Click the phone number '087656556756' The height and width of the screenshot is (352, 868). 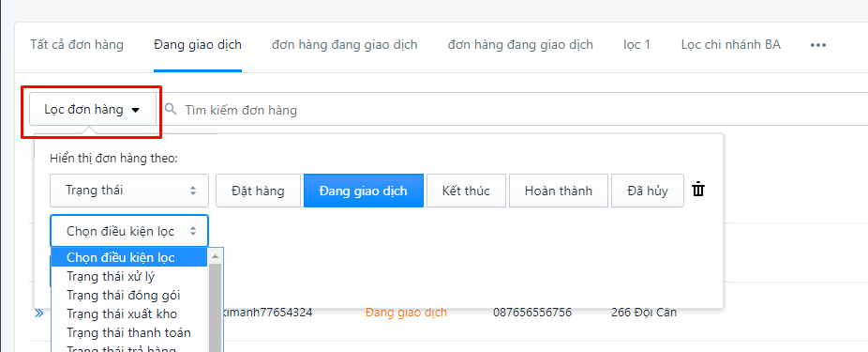[532, 313]
